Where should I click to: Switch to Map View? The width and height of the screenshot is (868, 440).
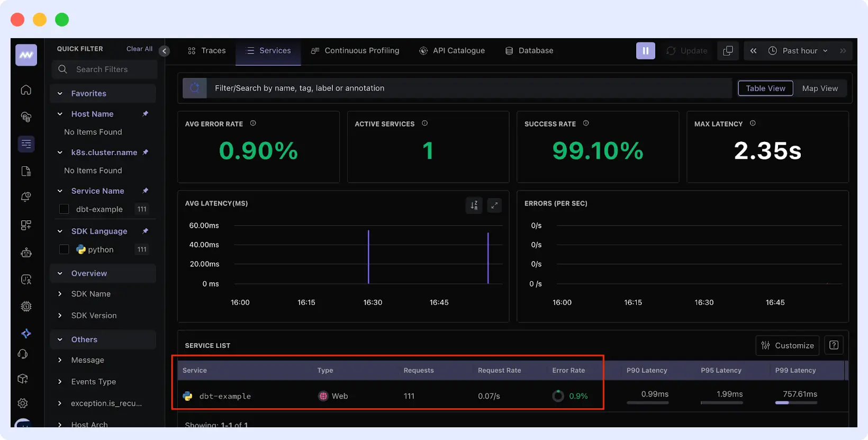(x=820, y=88)
